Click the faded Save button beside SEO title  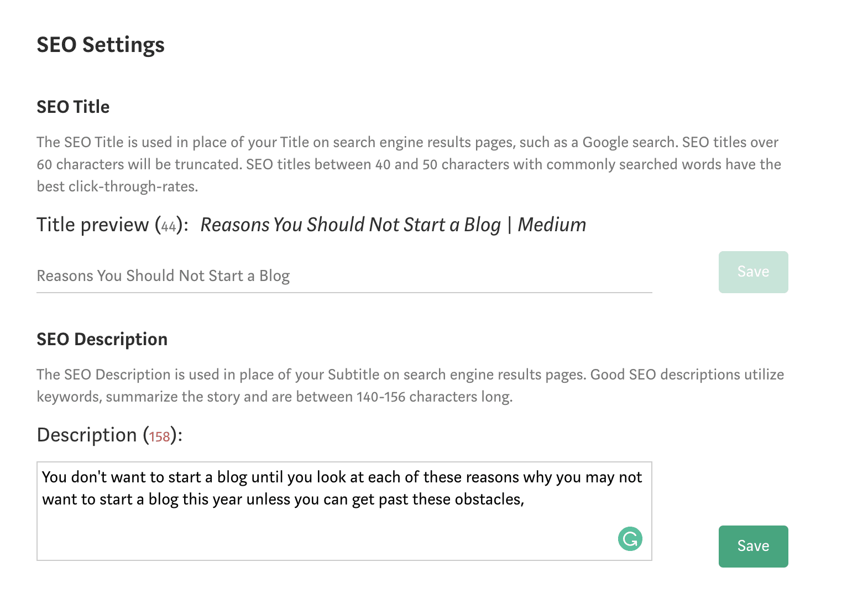(x=753, y=272)
